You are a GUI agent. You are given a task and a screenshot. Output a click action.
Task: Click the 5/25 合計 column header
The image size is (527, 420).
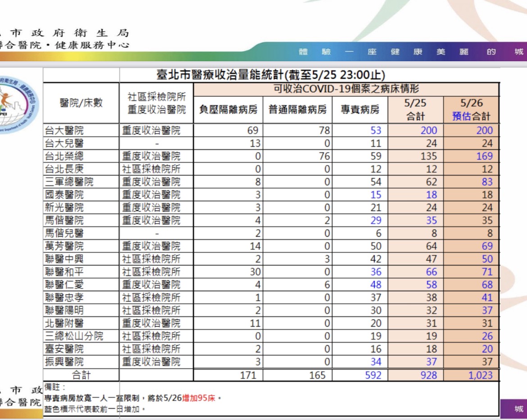pos(416,109)
